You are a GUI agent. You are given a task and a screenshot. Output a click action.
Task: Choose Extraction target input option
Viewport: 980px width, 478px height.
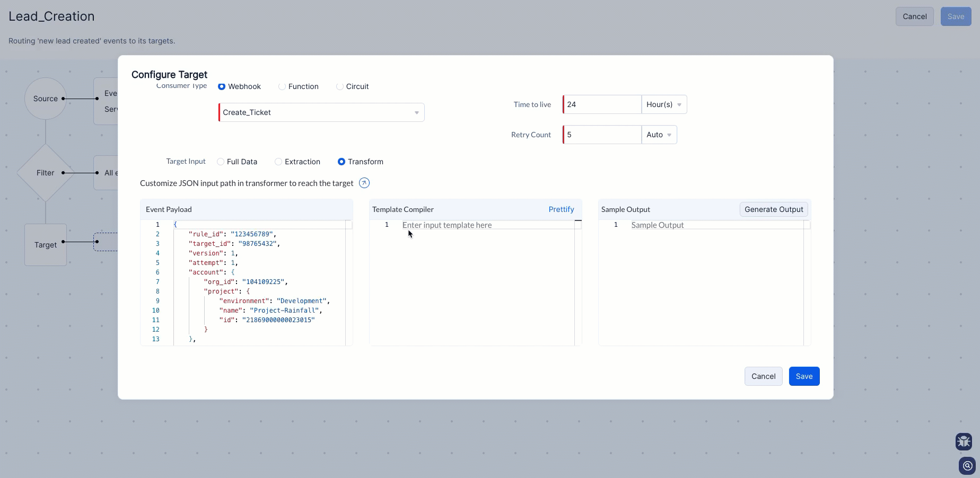tap(278, 162)
